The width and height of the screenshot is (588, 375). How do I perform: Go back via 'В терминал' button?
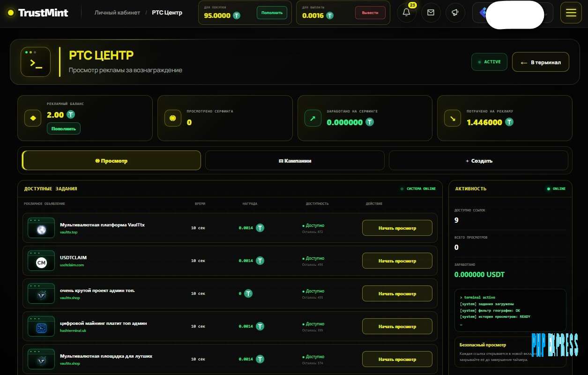(541, 62)
